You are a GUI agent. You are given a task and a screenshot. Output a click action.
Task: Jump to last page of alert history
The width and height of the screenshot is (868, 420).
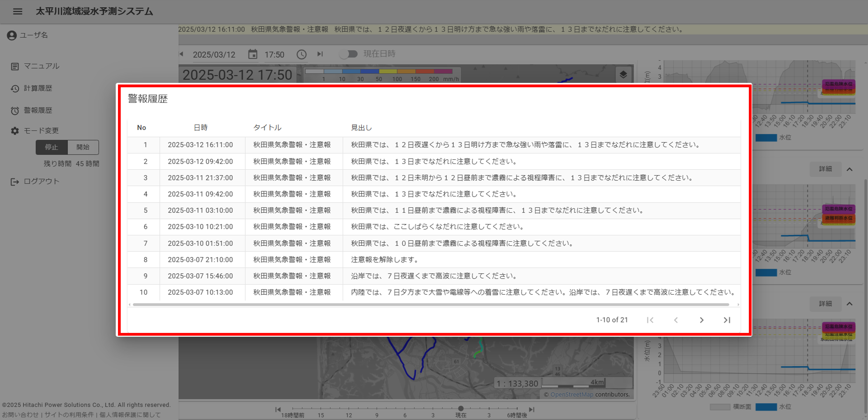tap(727, 320)
